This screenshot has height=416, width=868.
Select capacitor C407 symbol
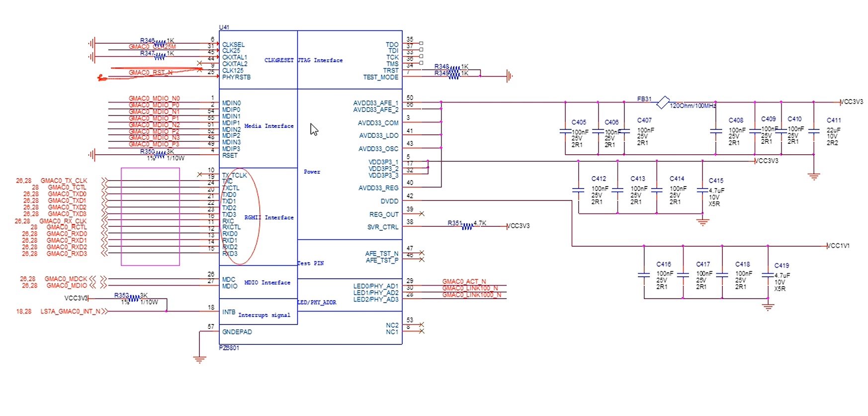624,131
